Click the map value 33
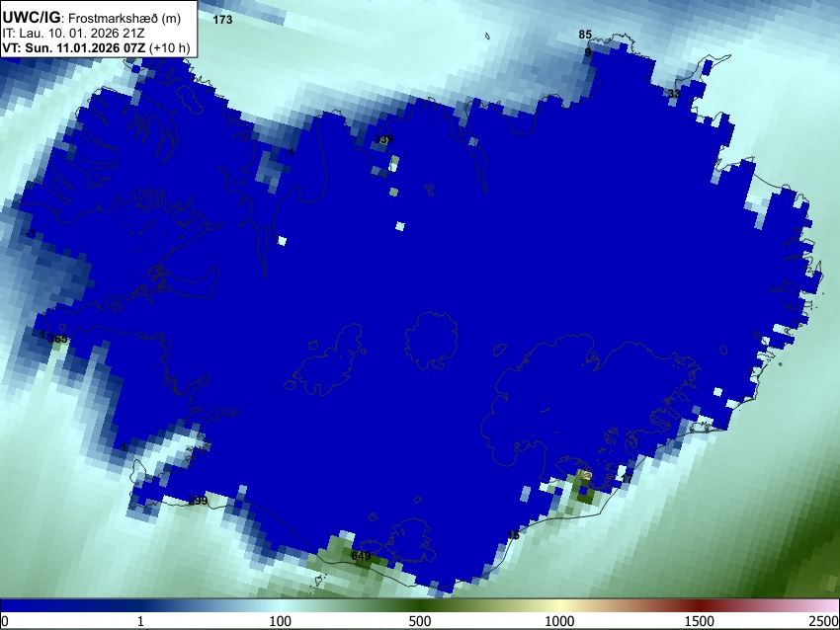840x630 pixels. (674, 94)
